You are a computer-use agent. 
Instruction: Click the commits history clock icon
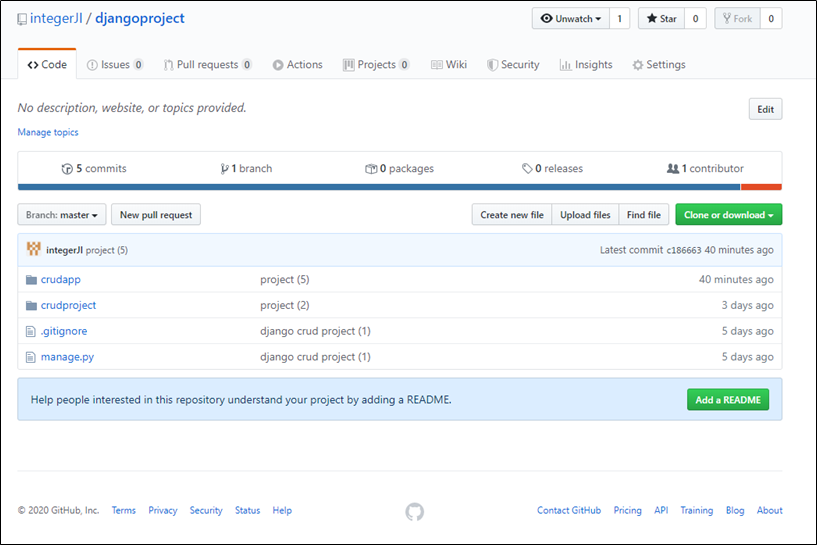67,169
